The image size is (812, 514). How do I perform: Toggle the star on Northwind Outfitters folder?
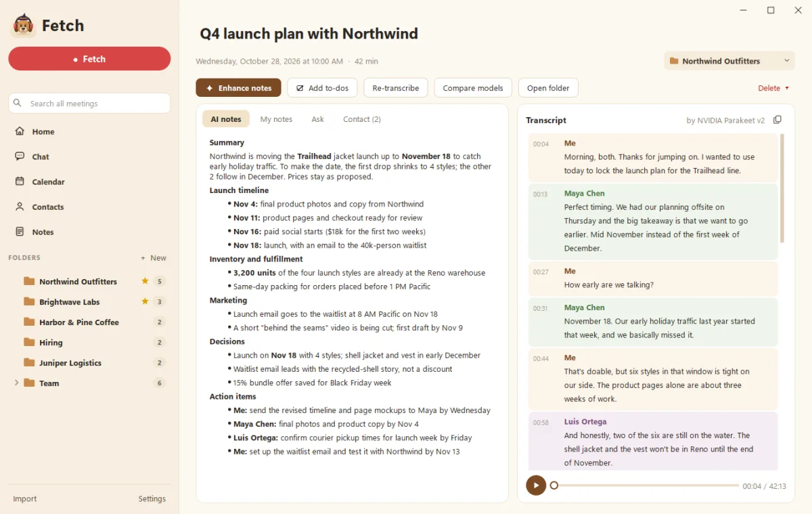coord(145,281)
